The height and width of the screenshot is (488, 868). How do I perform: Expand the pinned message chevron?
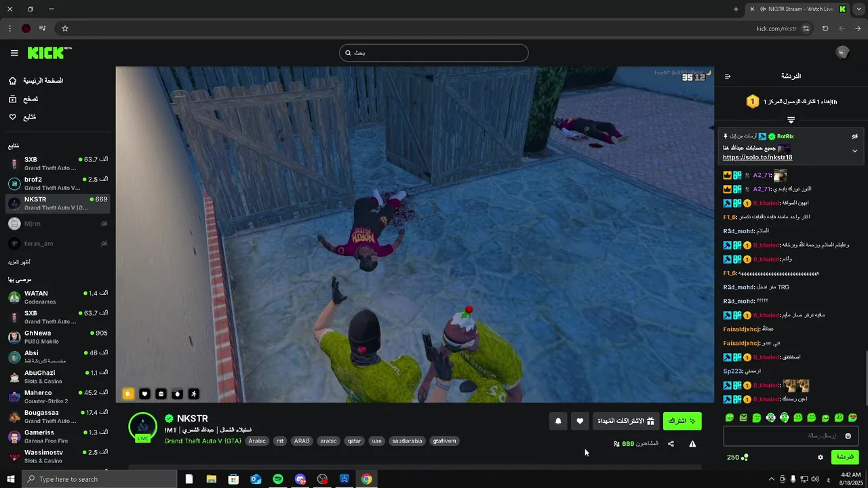[854, 150]
